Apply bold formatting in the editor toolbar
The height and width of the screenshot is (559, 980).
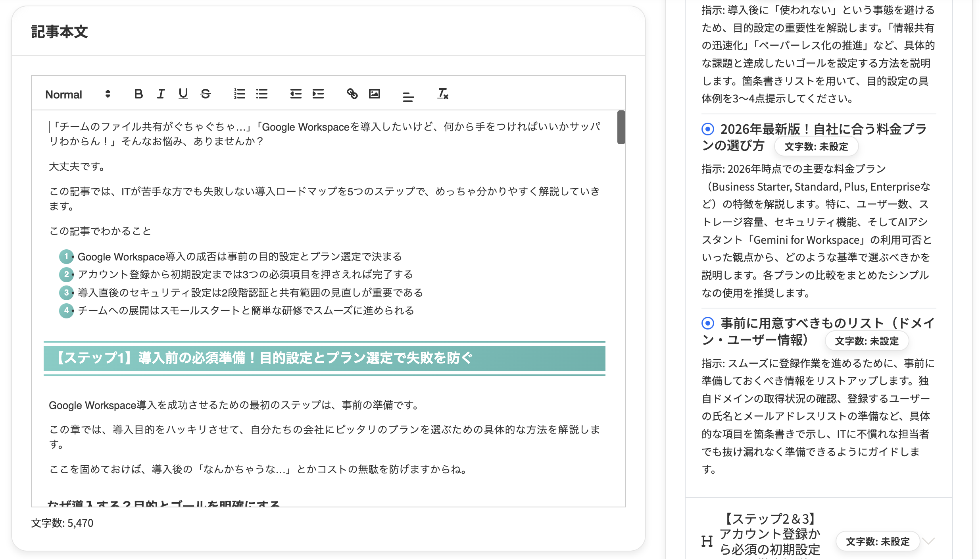point(138,94)
